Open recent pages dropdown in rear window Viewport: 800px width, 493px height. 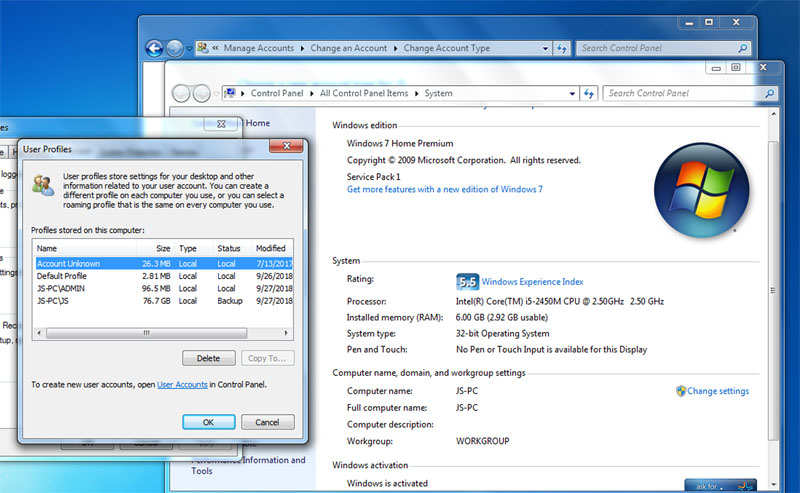point(189,49)
